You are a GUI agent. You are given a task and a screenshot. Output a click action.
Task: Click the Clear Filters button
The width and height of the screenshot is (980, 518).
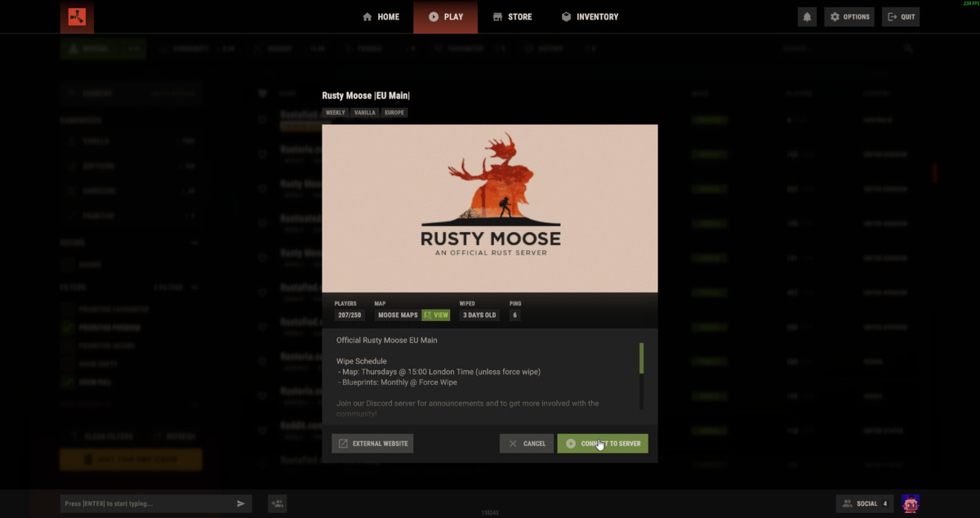coord(103,436)
